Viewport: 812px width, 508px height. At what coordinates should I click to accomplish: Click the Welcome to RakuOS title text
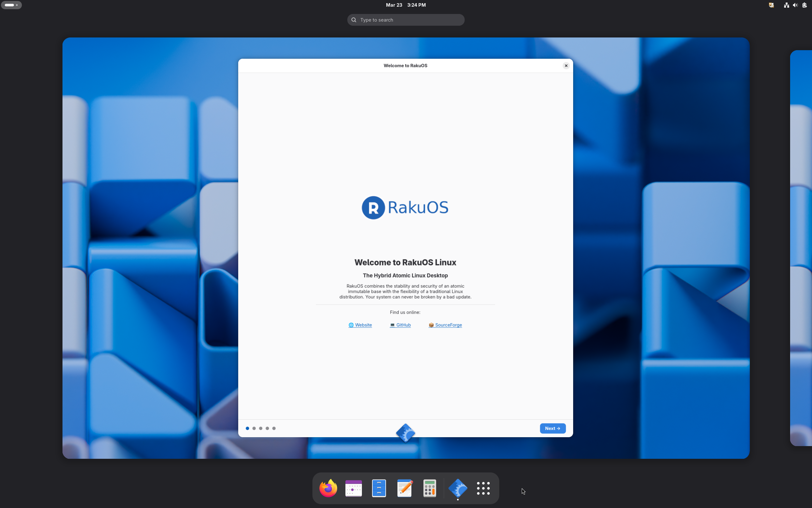(405, 65)
